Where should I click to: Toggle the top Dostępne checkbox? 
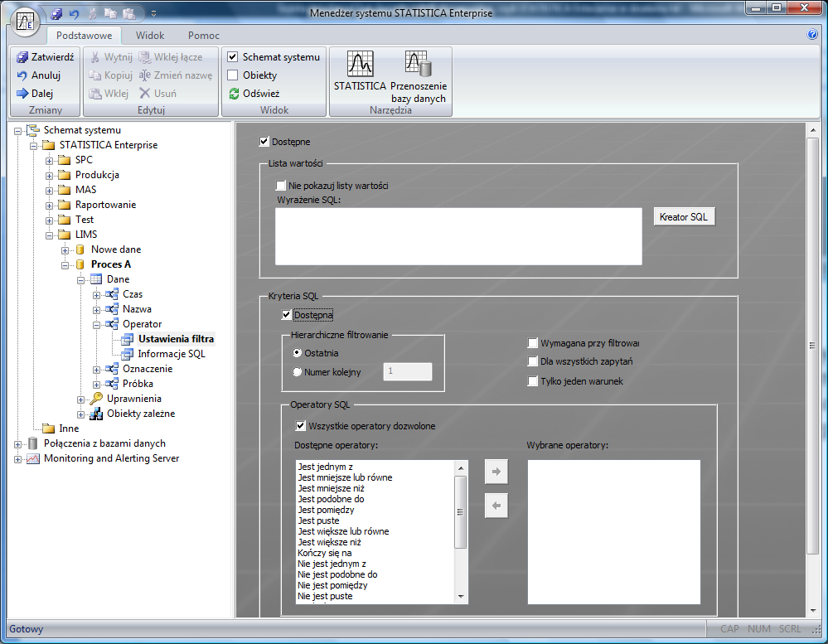click(x=264, y=142)
